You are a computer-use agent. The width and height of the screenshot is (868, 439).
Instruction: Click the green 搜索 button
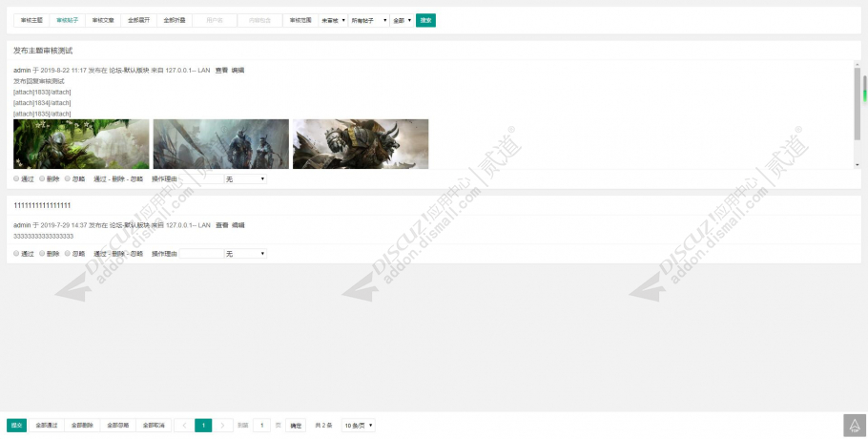425,20
